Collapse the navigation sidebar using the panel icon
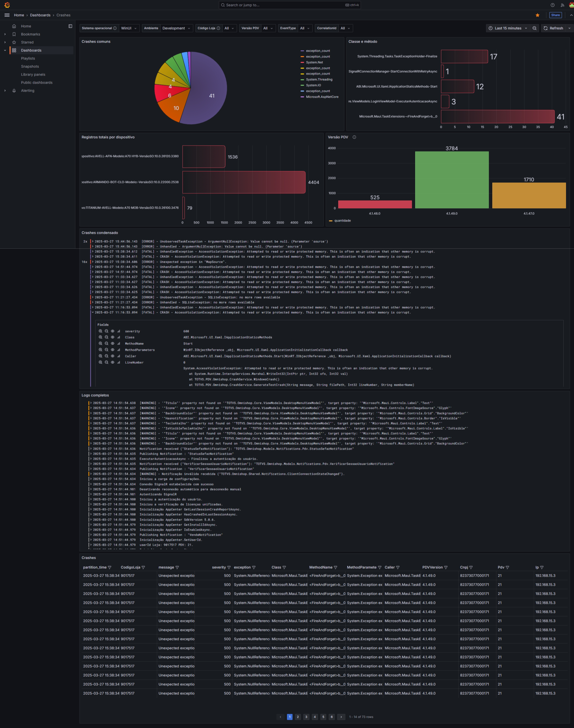Viewport: 574px width, 728px height. (x=71, y=26)
